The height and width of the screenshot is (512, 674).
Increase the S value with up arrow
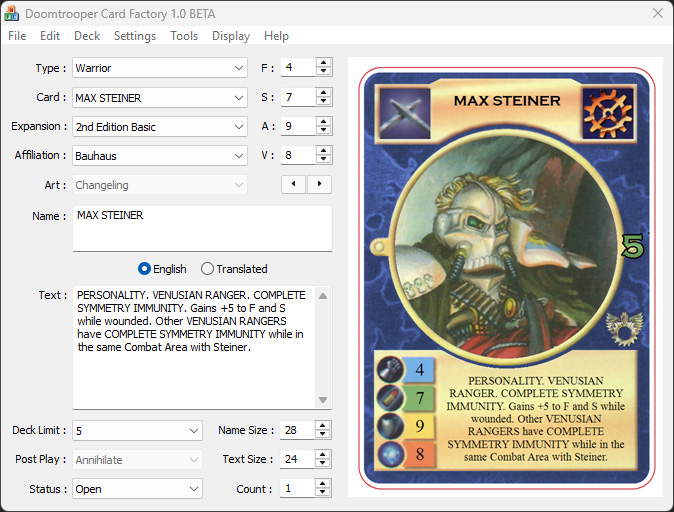click(323, 92)
